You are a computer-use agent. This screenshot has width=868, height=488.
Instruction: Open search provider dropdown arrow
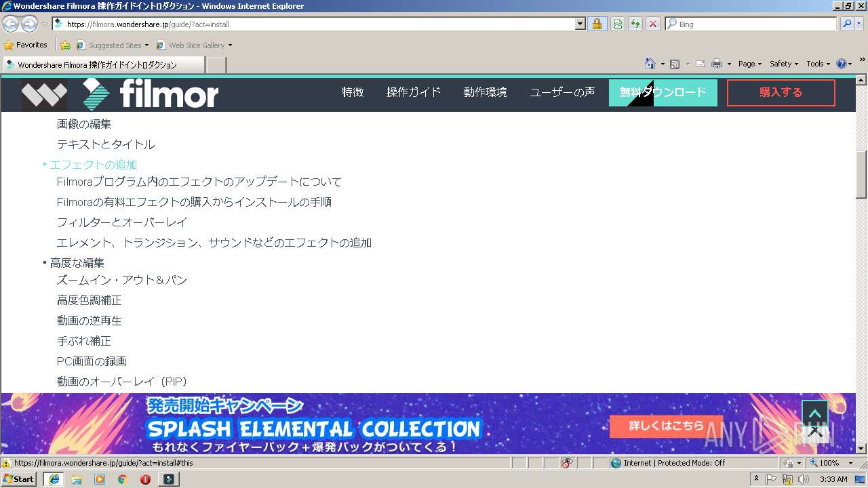pos(860,24)
